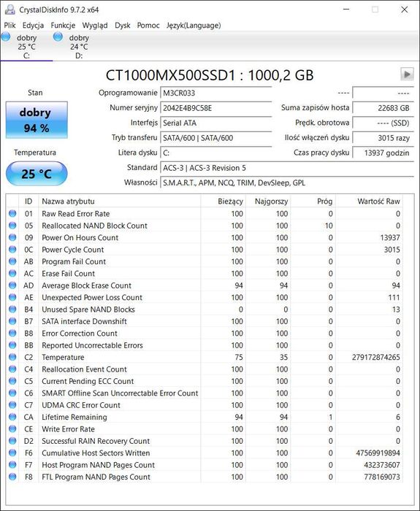Viewport: 420px width, 511px height.
Task: Click the CrystalDiskInfo app icon in title bar
Action: [9, 9]
